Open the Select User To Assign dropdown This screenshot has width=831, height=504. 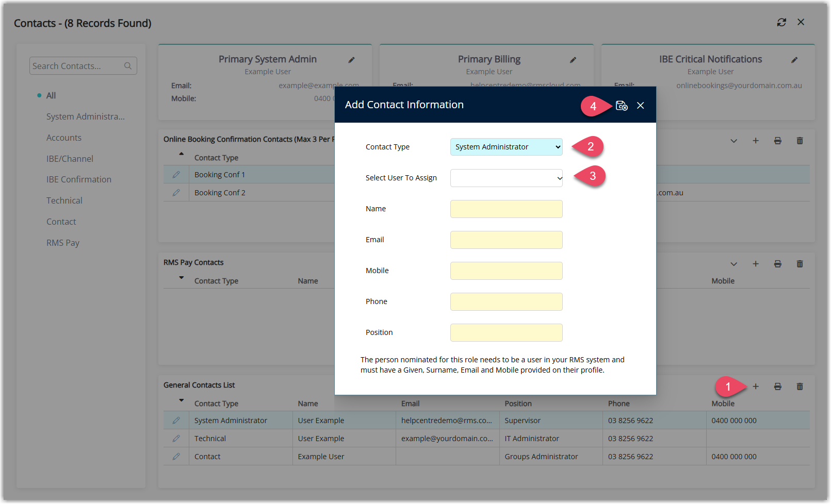pos(507,178)
